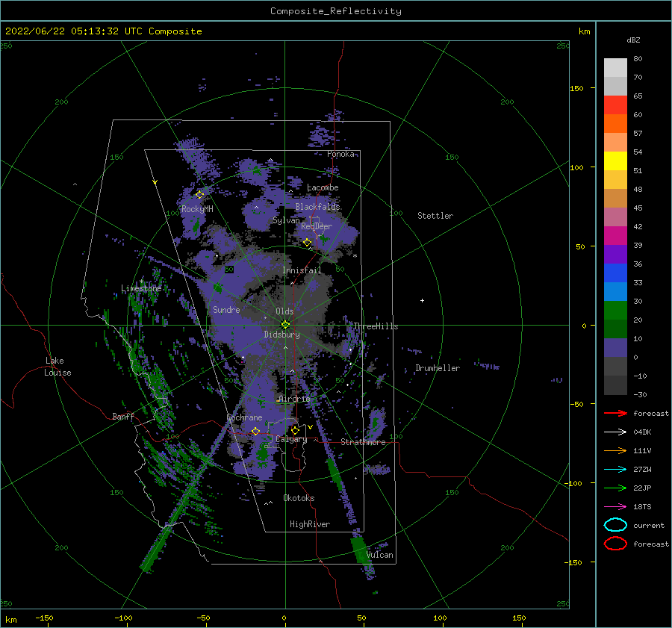Click the yellow diamond marker below RedDeer
This screenshot has height=628, width=672.
pyautogui.click(x=307, y=243)
